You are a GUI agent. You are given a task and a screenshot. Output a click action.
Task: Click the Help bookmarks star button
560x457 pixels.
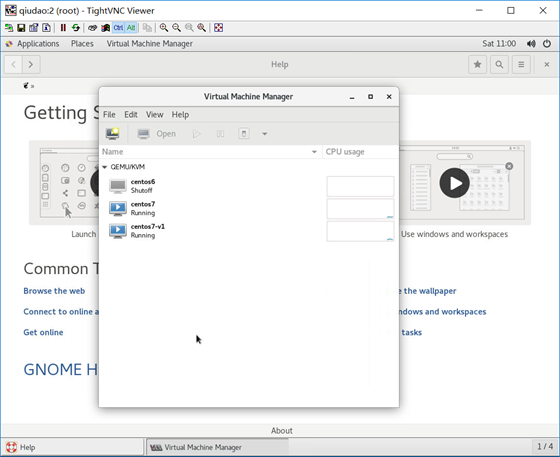coord(478,65)
